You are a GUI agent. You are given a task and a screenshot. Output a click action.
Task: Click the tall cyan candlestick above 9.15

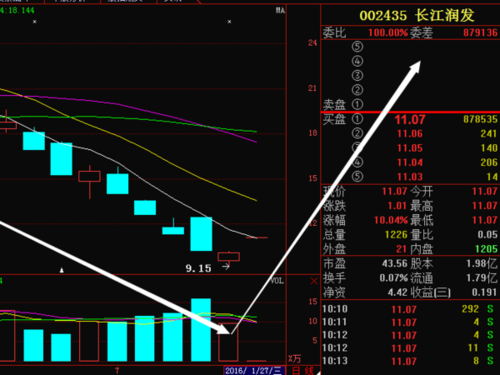201,234
